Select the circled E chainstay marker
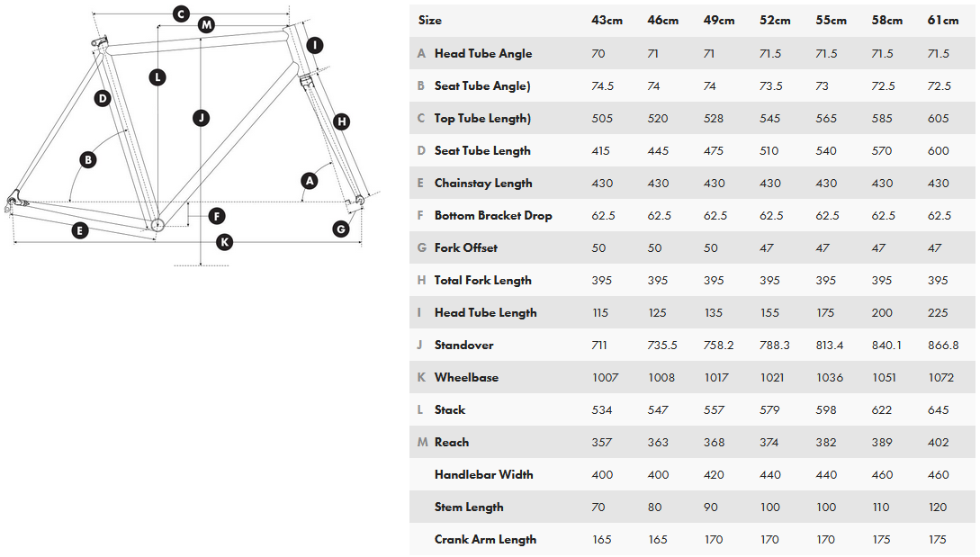Screen dimensions: 980x557 click(x=80, y=230)
